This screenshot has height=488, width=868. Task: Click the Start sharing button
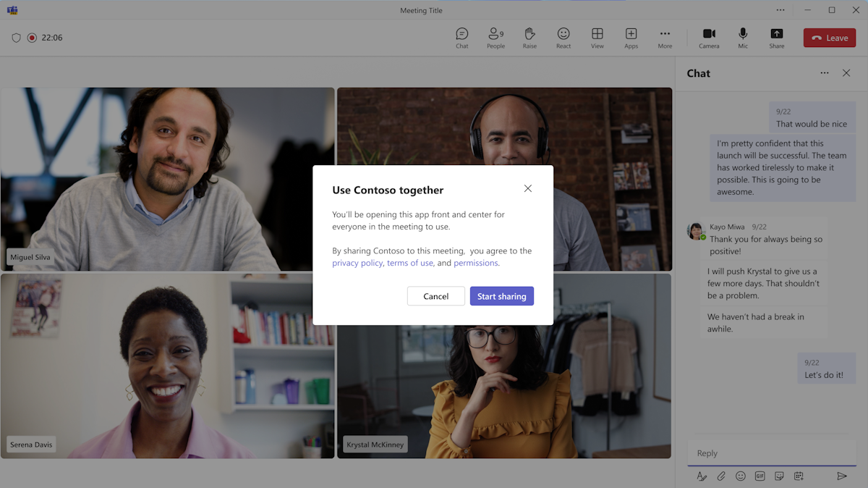coord(502,296)
